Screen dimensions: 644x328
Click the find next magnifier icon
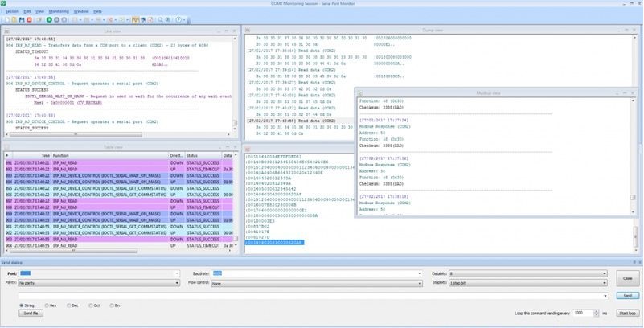pos(167,20)
